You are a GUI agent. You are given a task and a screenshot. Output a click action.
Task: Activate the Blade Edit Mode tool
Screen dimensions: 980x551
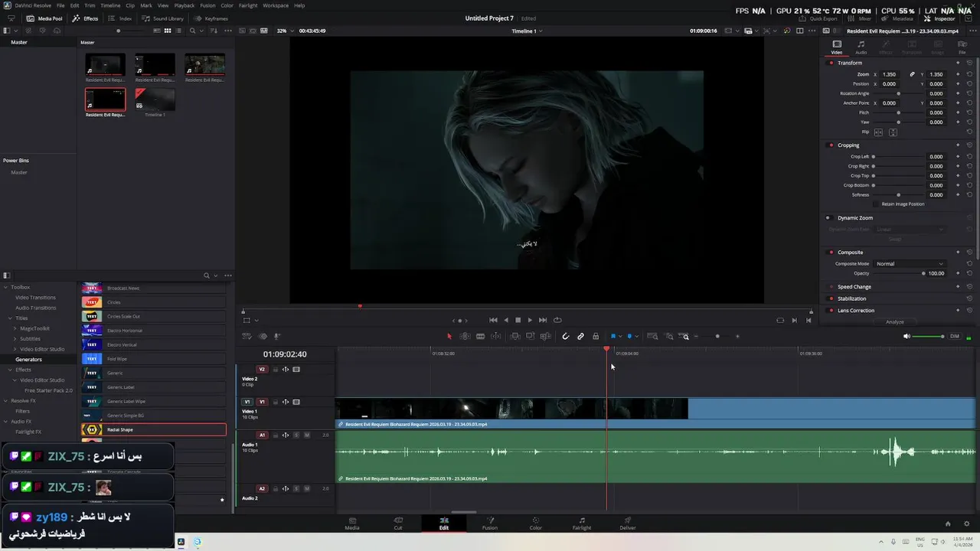[480, 336]
